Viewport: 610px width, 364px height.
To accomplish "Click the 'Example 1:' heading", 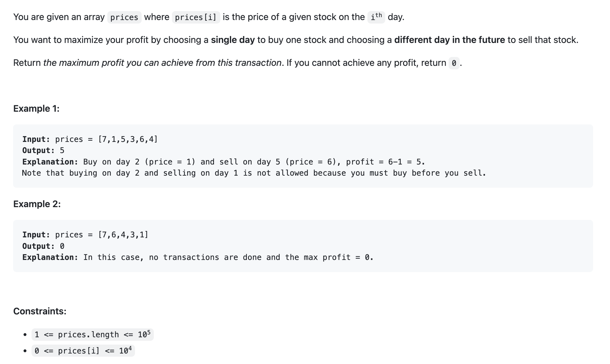I will click(36, 108).
